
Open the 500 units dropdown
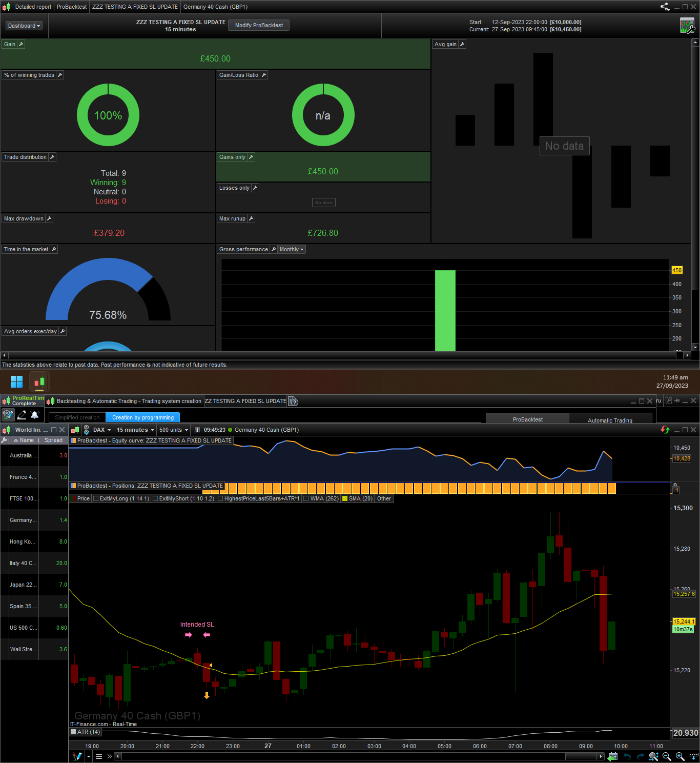[174, 430]
